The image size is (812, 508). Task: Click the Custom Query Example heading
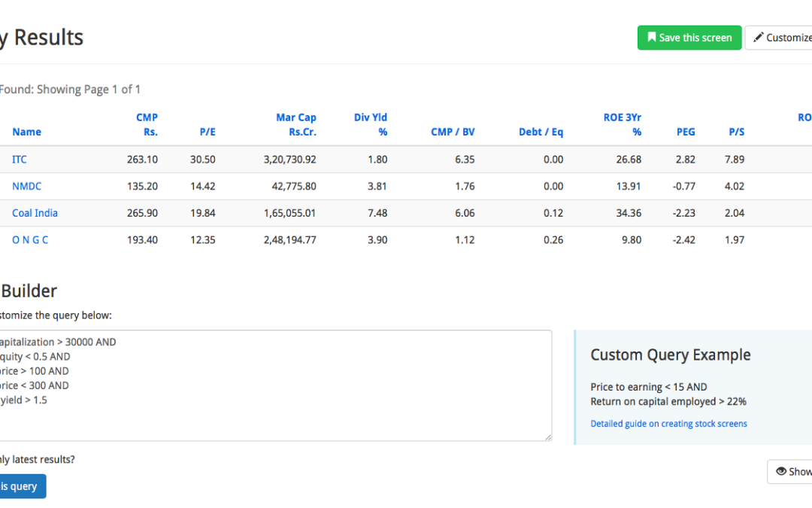tap(671, 355)
